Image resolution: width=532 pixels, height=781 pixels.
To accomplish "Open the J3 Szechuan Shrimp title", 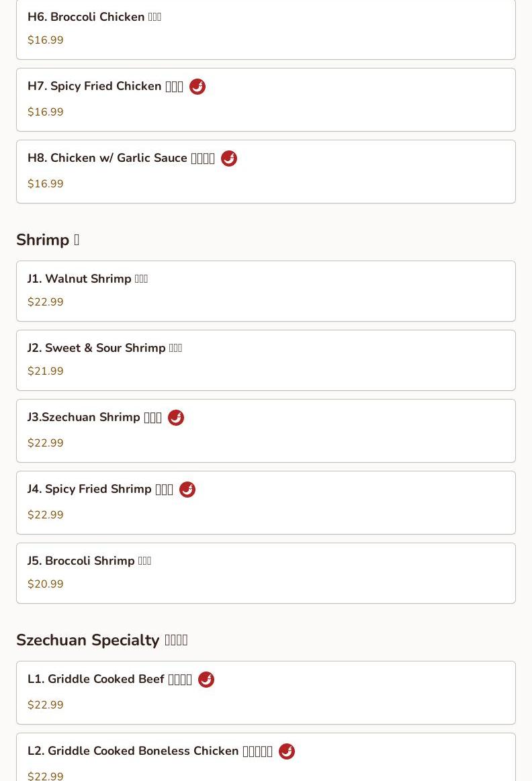I will (94, 418).
